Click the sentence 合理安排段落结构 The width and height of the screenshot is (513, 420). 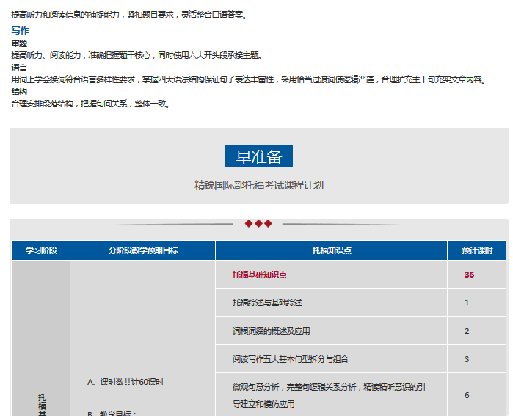(90, 104)
